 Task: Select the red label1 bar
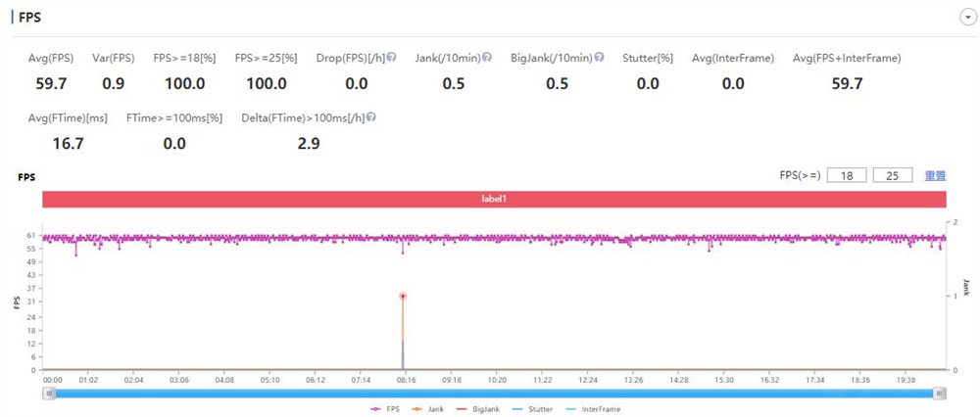click(494, 199)
